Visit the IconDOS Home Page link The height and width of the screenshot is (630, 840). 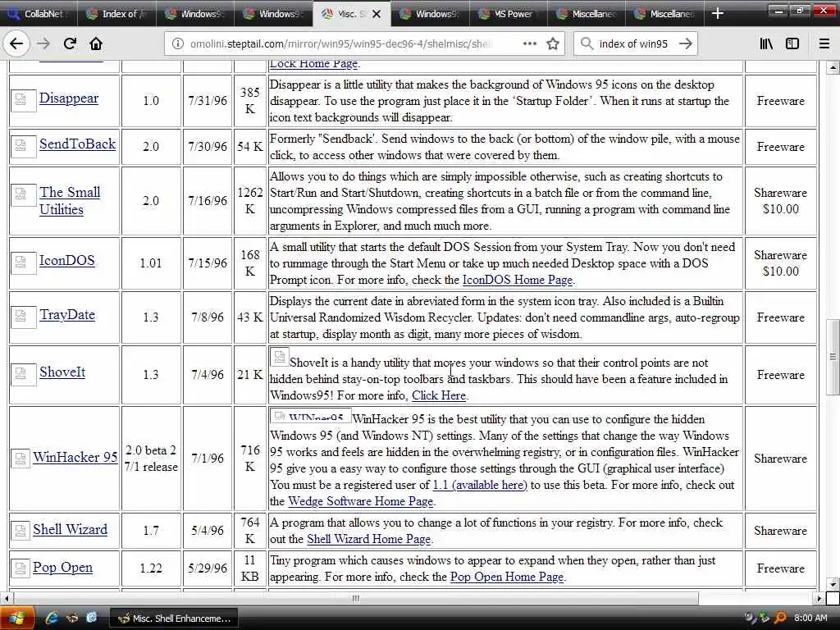[518, 280]
